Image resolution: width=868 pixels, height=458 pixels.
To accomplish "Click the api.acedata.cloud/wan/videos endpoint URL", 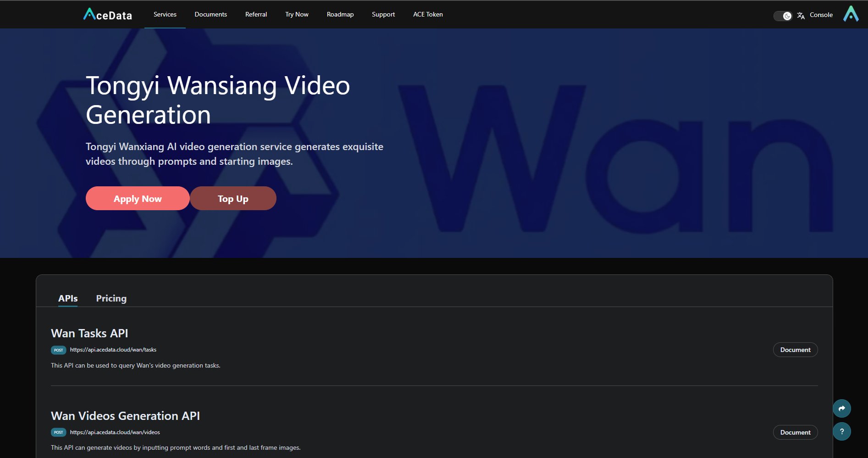I will (115, 432).
